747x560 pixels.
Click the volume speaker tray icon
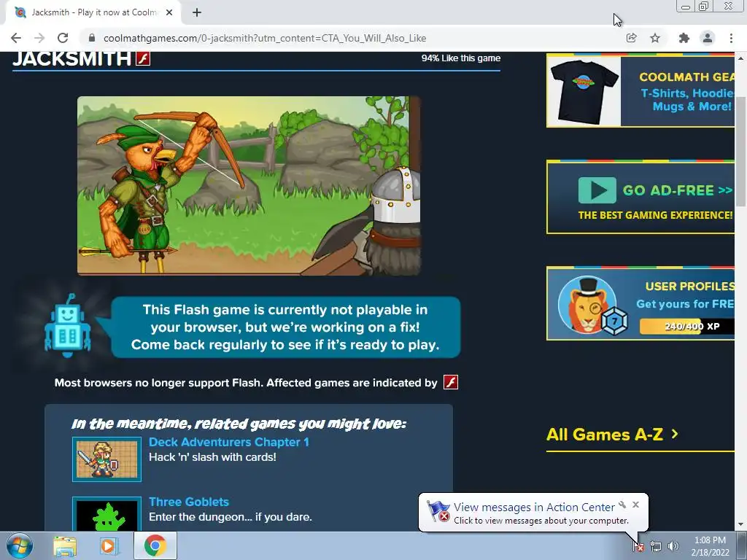click(x=673, y=546)
